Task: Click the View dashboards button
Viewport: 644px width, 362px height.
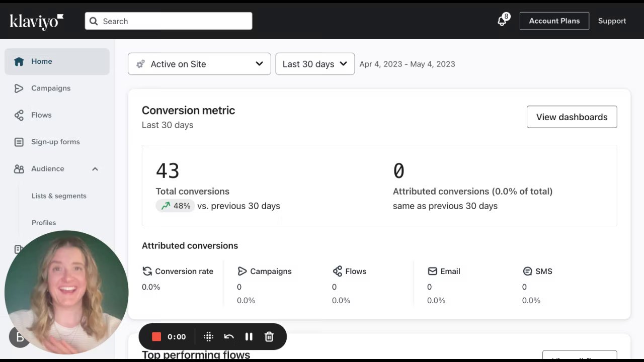Action: click(572, 117)
